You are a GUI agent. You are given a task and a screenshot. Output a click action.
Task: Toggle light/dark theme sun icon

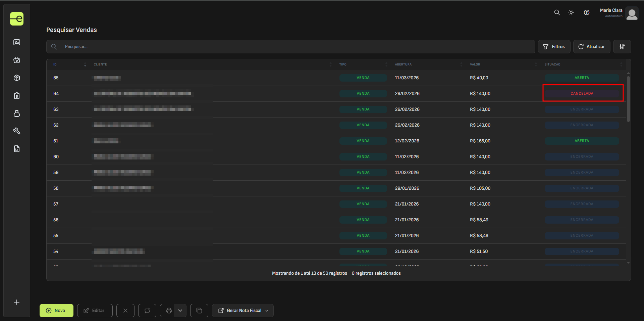(x=571, y=12)
